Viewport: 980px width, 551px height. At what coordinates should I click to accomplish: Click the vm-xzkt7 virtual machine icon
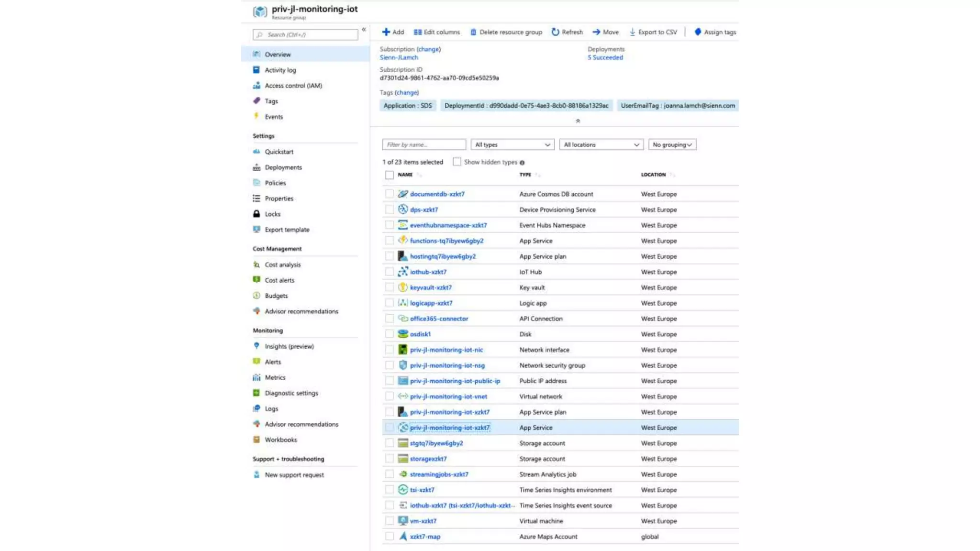(x=403, y=521)
